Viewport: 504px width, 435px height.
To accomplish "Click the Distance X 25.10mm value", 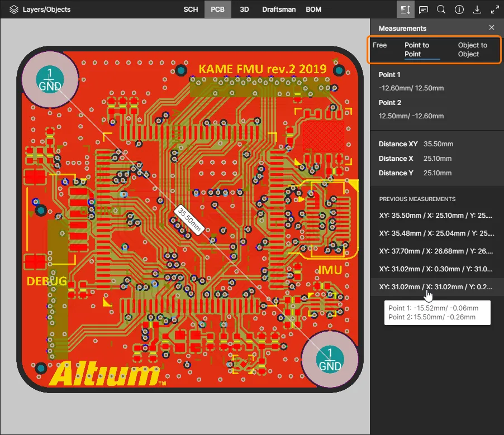I will 437,159.
